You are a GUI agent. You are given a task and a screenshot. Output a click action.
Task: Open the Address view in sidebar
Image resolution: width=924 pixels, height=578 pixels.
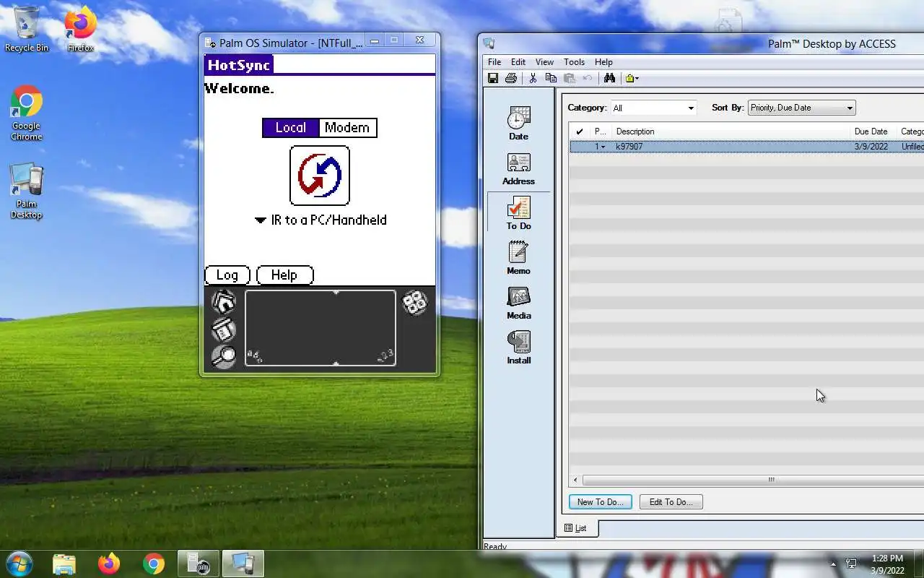click(518, 168)
